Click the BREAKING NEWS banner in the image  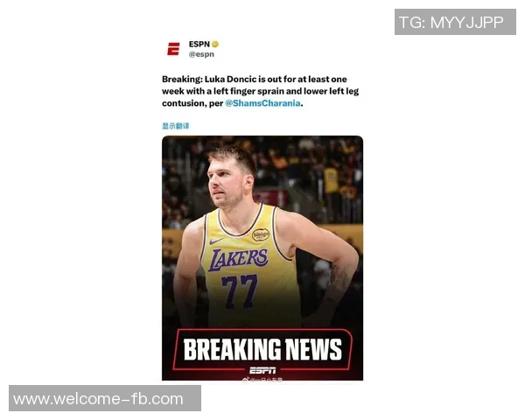point(262,349)
